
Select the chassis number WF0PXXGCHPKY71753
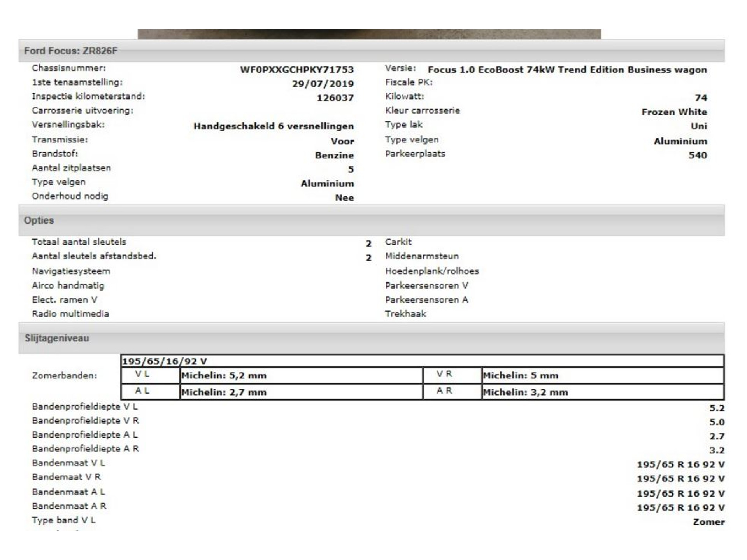[297, 70]
